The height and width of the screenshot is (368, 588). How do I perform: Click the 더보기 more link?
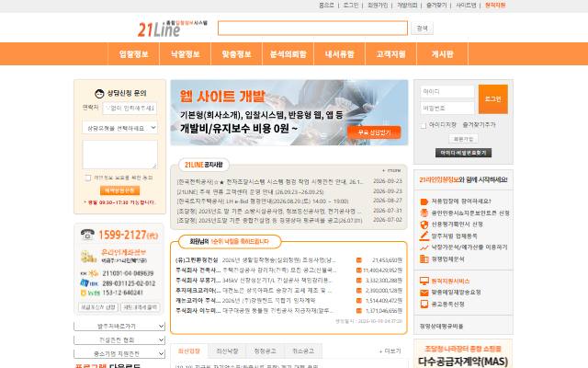(390, 351)
